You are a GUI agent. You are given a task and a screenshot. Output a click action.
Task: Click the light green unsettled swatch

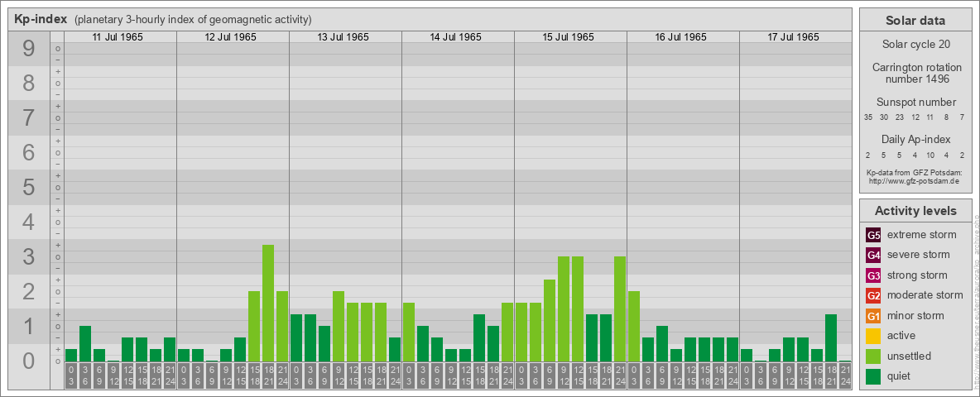coord(873,356)
